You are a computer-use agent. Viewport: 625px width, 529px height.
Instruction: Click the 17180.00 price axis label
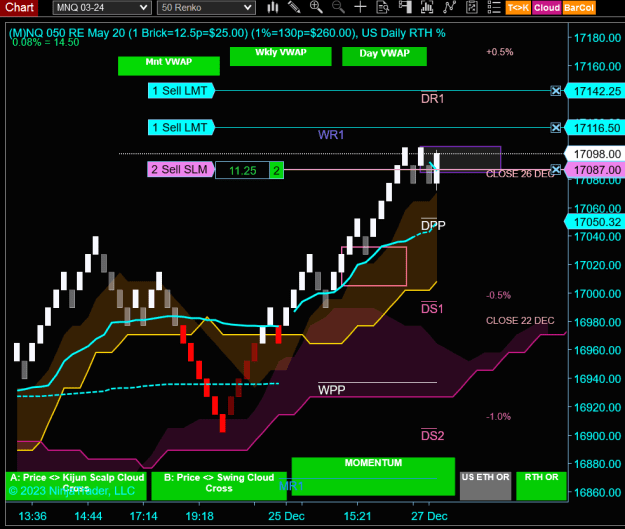(597, 38)
